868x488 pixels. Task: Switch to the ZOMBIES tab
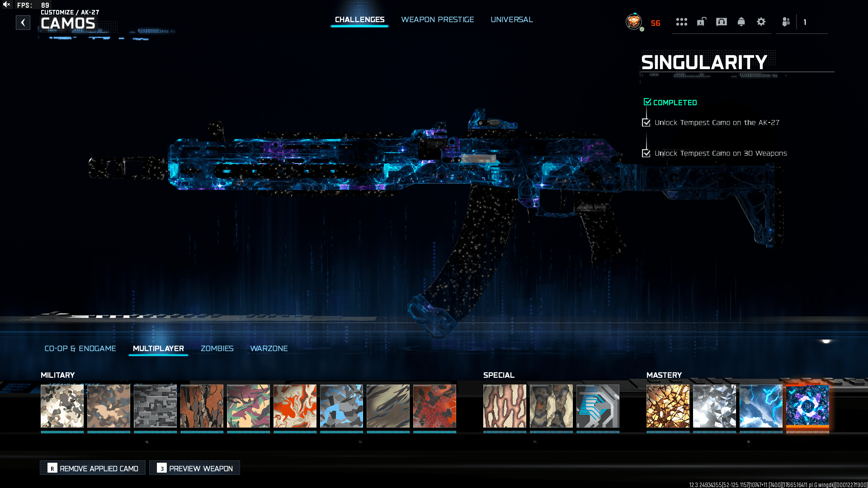click(217, 348)
